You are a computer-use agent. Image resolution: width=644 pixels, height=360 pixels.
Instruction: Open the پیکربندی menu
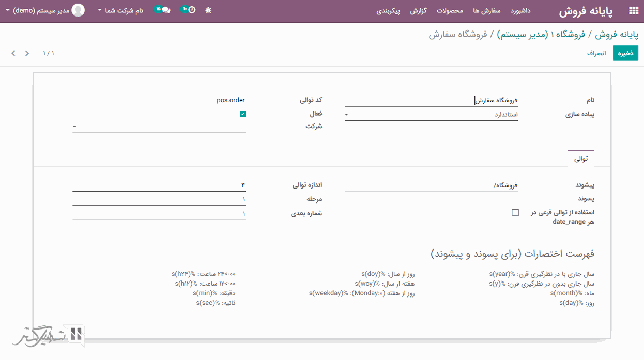pyautogui.click(x=388, y=11)
